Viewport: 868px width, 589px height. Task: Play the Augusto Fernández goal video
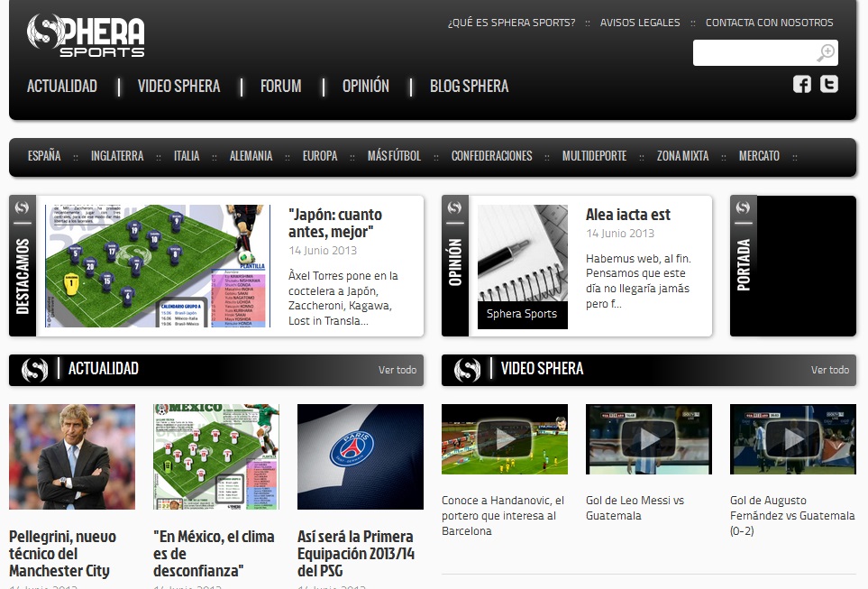pos(792,439)
